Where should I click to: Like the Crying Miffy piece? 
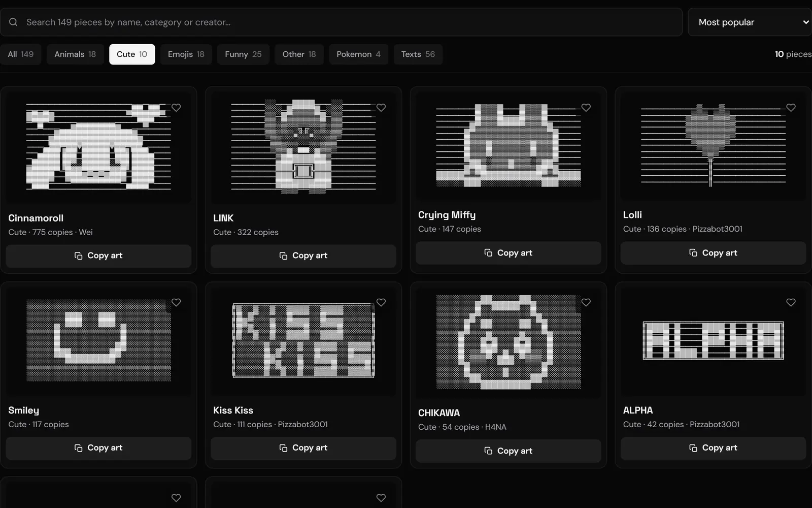586,108
